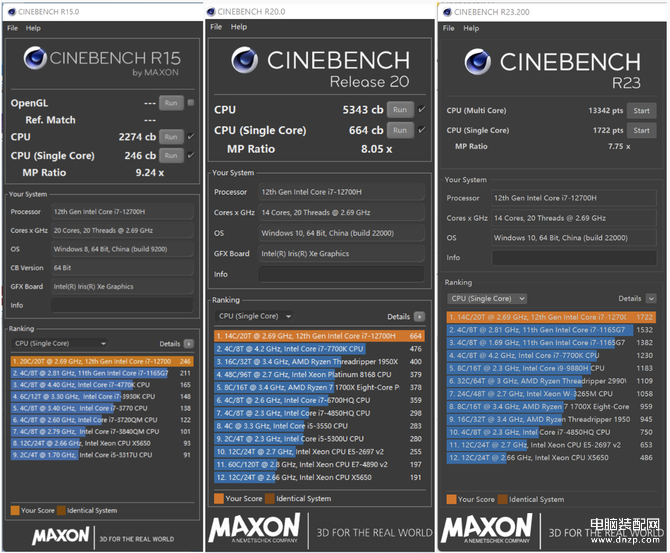Open Help menu in Cinebench R23

(471, 28)
